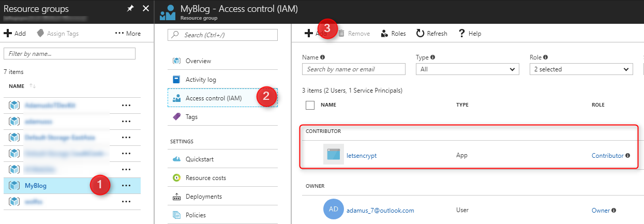Click the Filter by name field
This screenshot has height=224, width=644.
coord(69,53)
